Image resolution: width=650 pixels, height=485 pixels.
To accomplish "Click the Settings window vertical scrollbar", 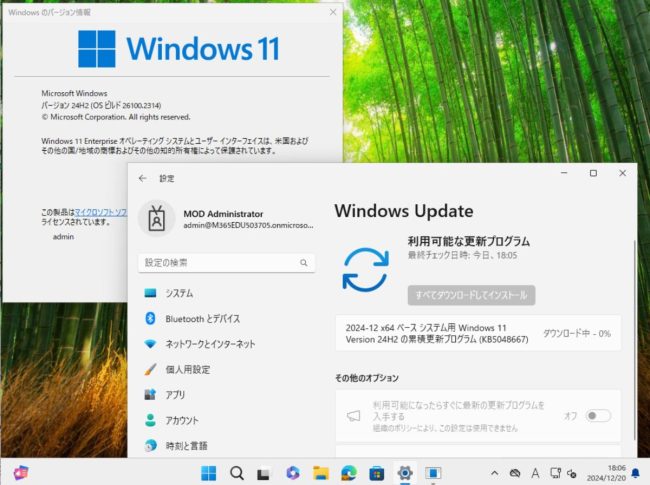I will tap(634, 340).
